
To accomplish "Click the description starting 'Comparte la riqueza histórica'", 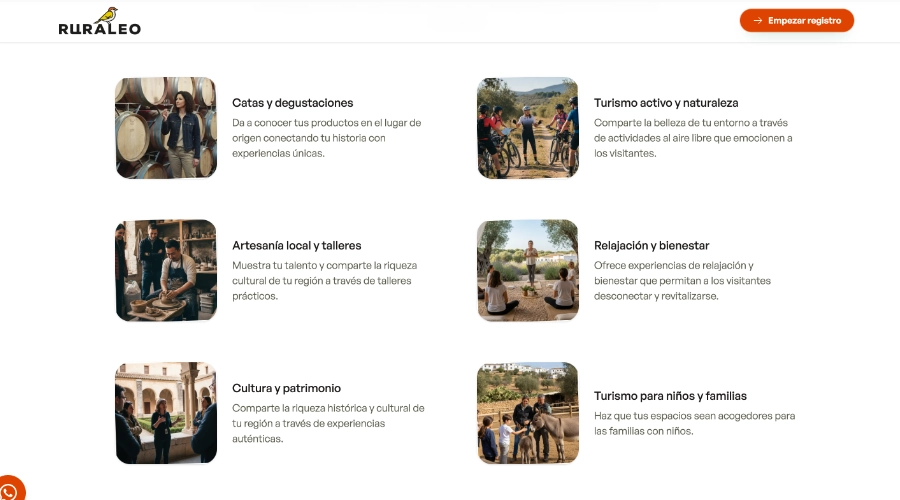I will 328,423.
